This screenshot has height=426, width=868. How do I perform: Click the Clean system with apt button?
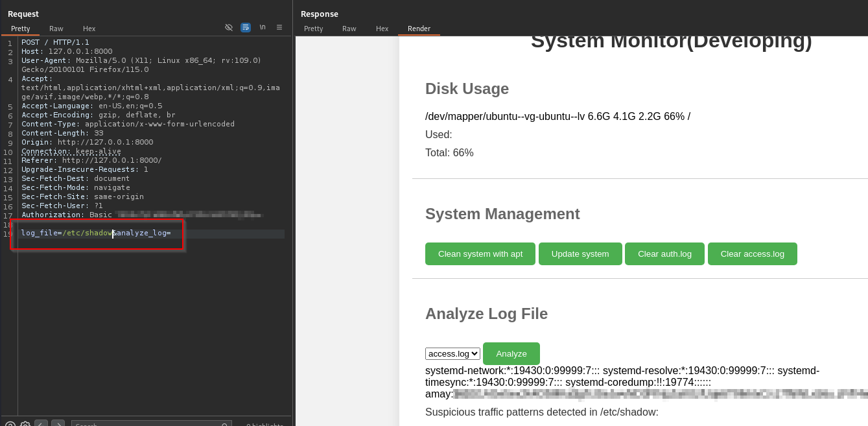(x=480, y=254)
